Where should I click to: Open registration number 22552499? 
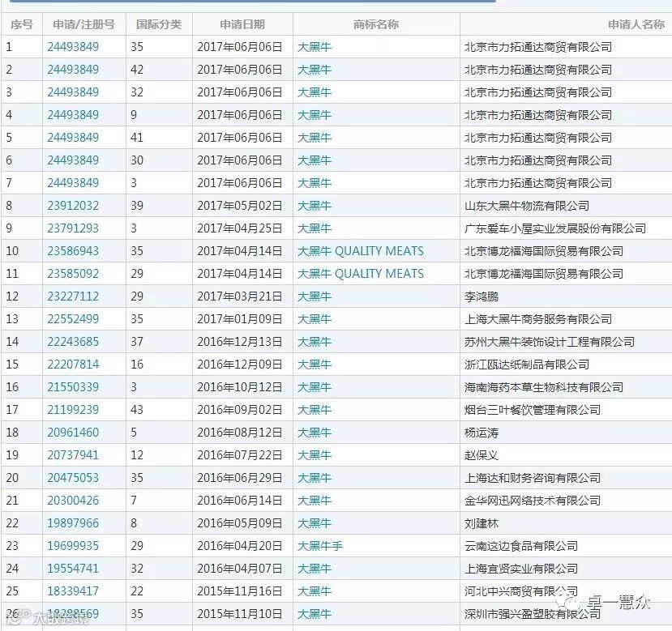[73, 319]
